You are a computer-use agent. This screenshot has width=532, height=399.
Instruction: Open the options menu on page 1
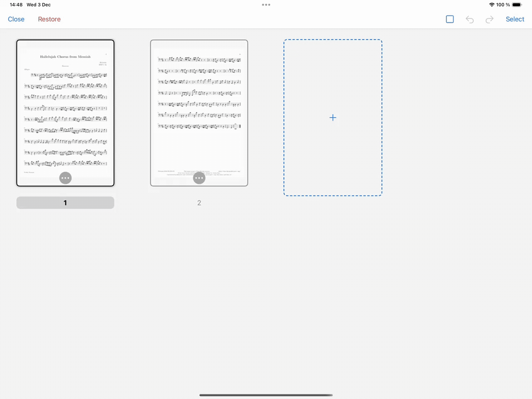pos(65,178)
